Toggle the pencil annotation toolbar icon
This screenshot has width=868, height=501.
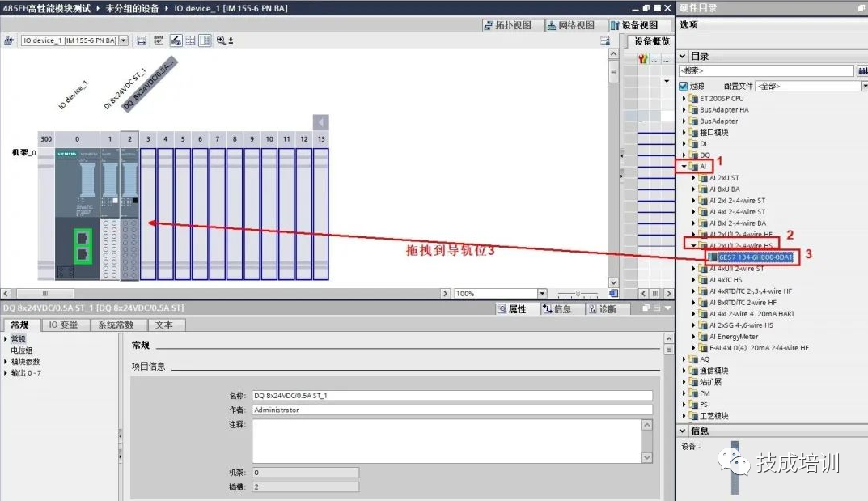pos(176,40)
